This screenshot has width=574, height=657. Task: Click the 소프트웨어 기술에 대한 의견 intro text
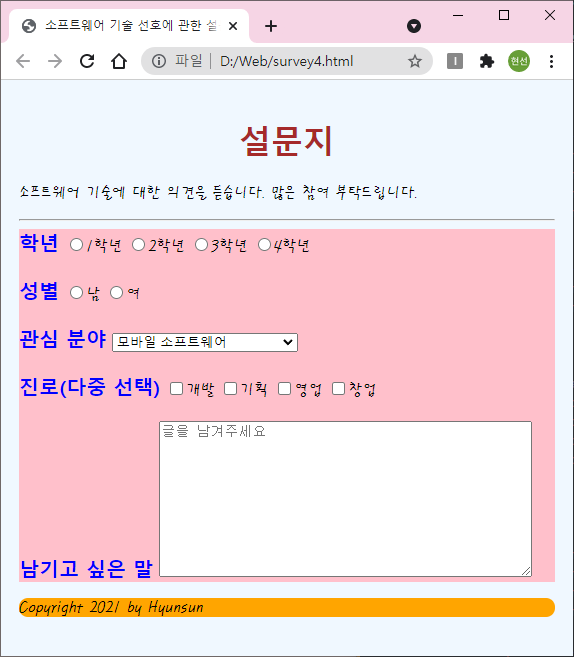coord(218,192)
